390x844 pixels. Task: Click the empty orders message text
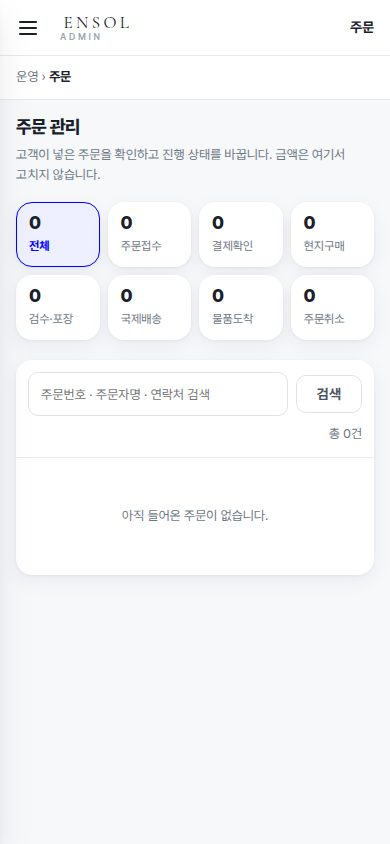tap(195, 516)
